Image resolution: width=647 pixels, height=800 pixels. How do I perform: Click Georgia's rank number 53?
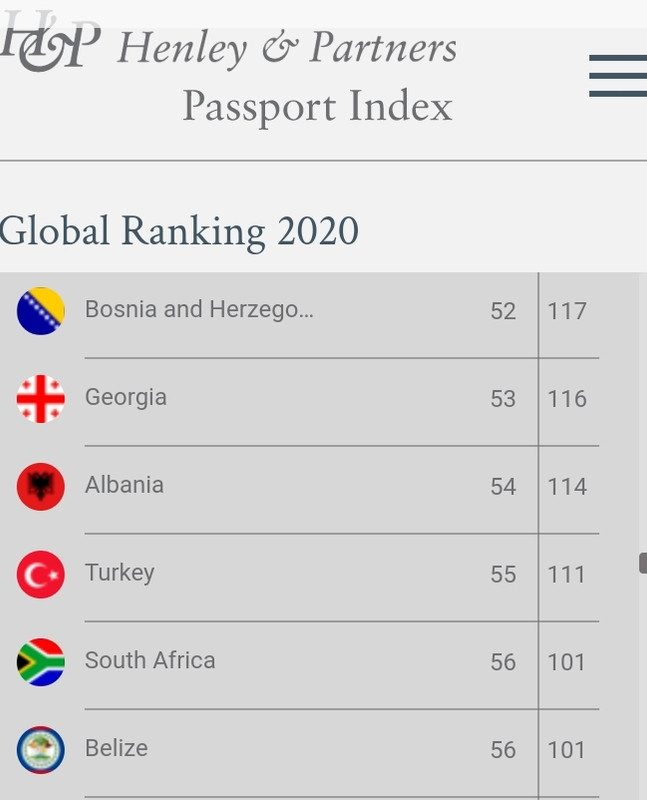click(503, 399)
